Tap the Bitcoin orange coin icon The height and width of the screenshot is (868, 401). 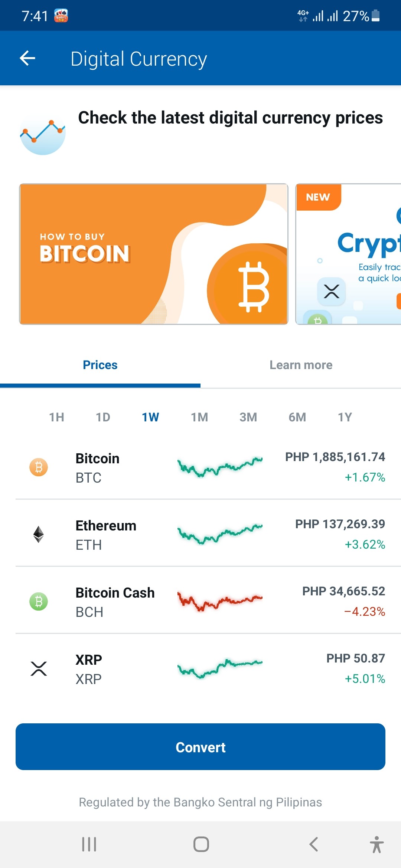point(39,467)
